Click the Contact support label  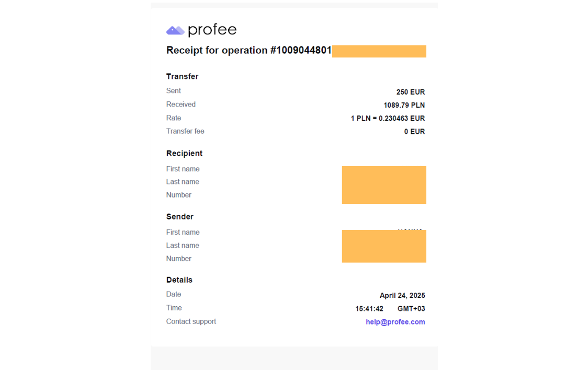[x=191, y=321]
